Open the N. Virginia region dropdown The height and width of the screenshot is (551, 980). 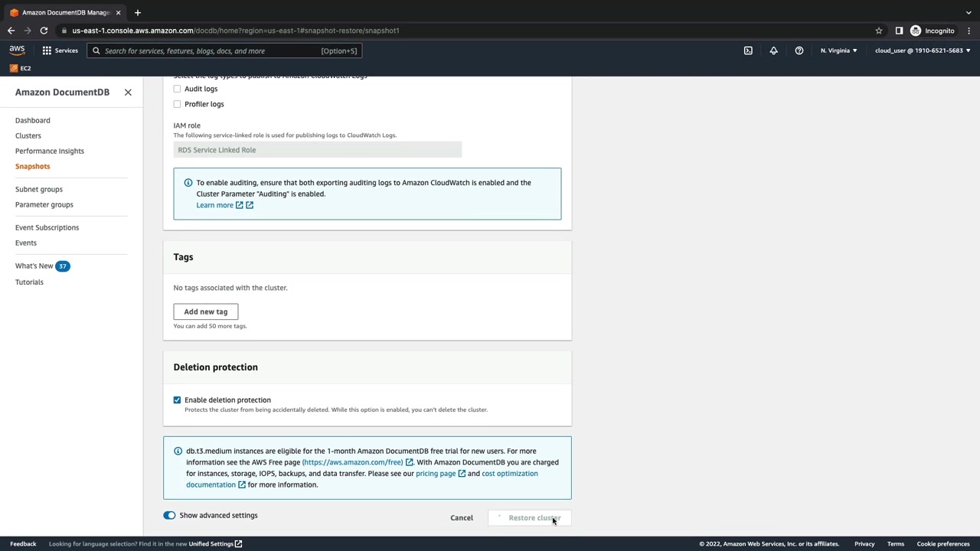tap(838, 51)
